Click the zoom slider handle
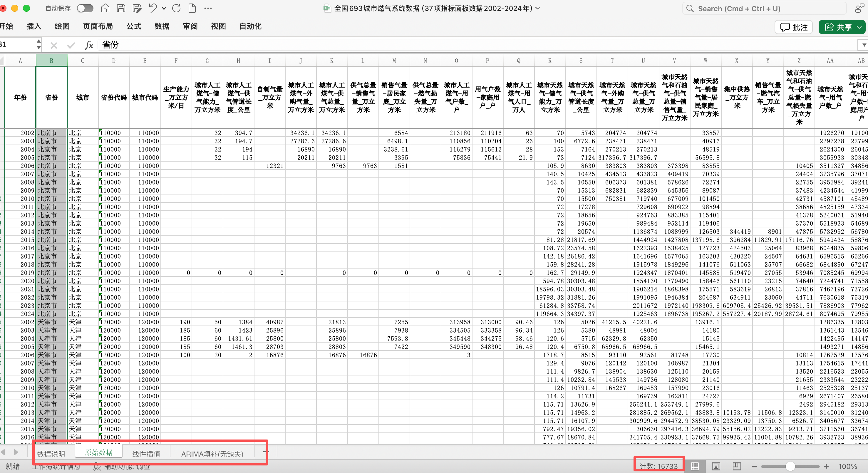 [790, 466]
